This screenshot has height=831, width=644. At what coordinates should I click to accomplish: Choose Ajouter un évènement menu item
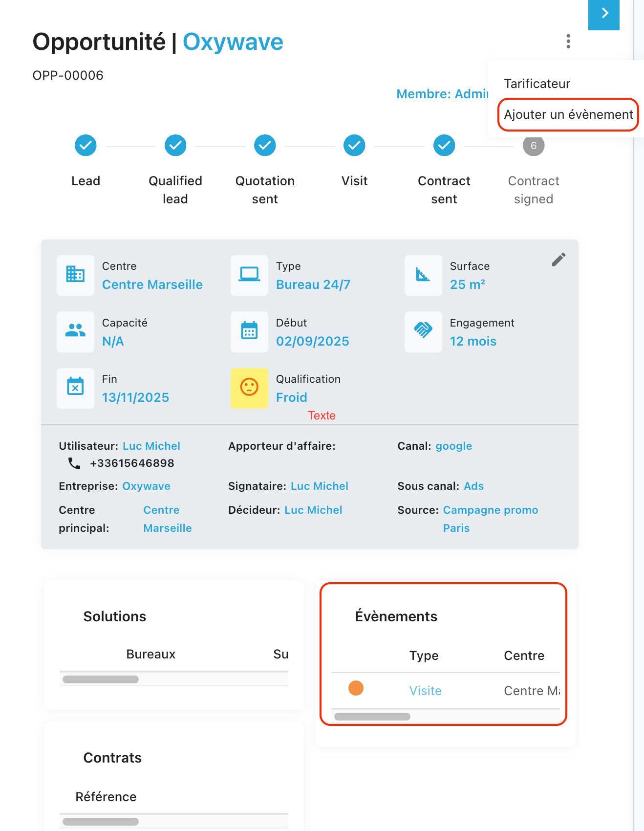[x=568, y=114]
